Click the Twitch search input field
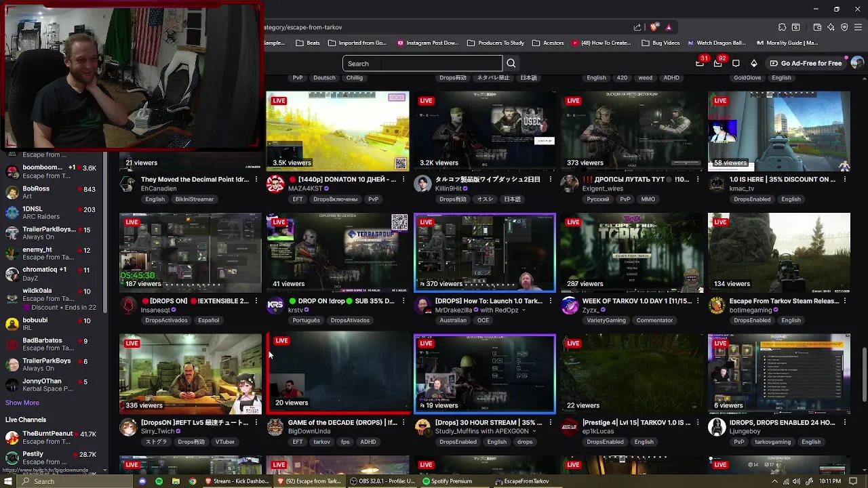868x488 pixels. pos(423,63)
